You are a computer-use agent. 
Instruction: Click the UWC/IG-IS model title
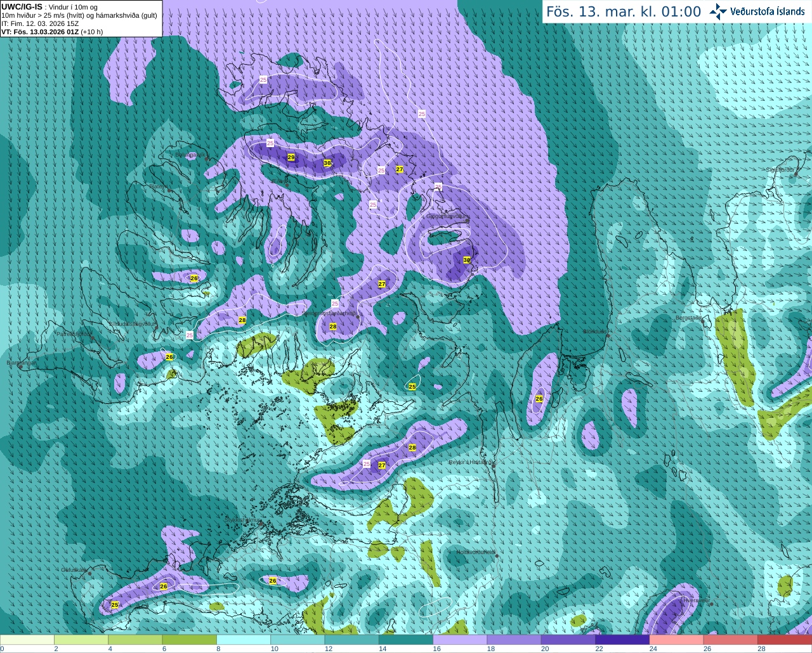click(22, 6)
